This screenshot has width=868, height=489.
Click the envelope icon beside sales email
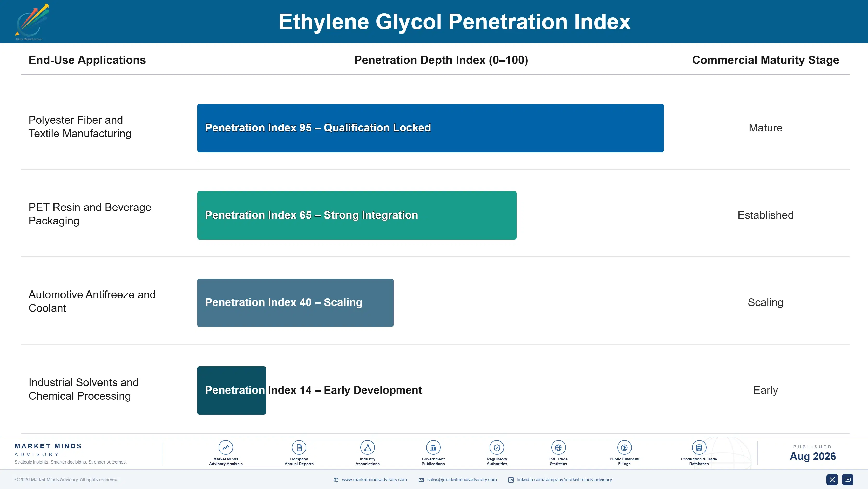421,480
